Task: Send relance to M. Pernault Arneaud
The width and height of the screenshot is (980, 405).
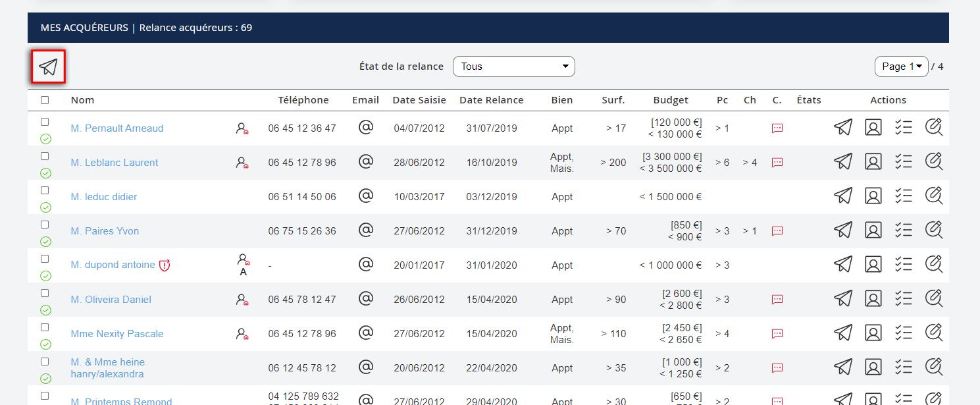Action: click(x=842, y=128)
